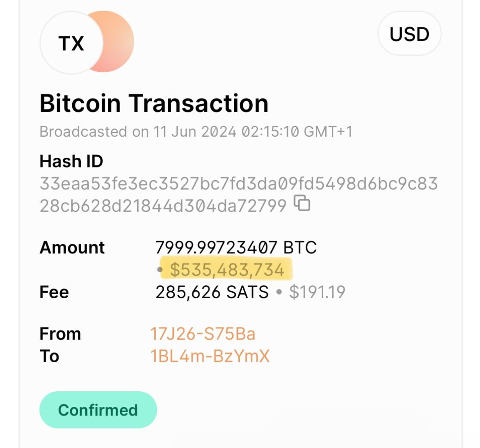
Task: Click the Amount label
Action: point(72,248)
